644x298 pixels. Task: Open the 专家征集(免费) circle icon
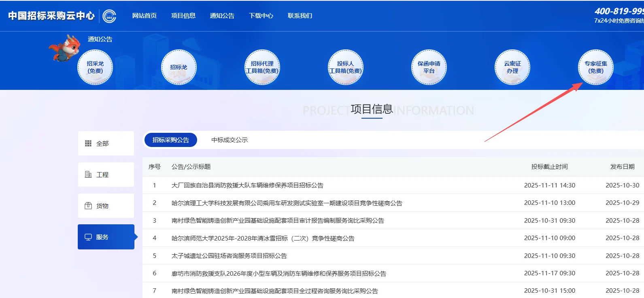(x=596, y=67)
